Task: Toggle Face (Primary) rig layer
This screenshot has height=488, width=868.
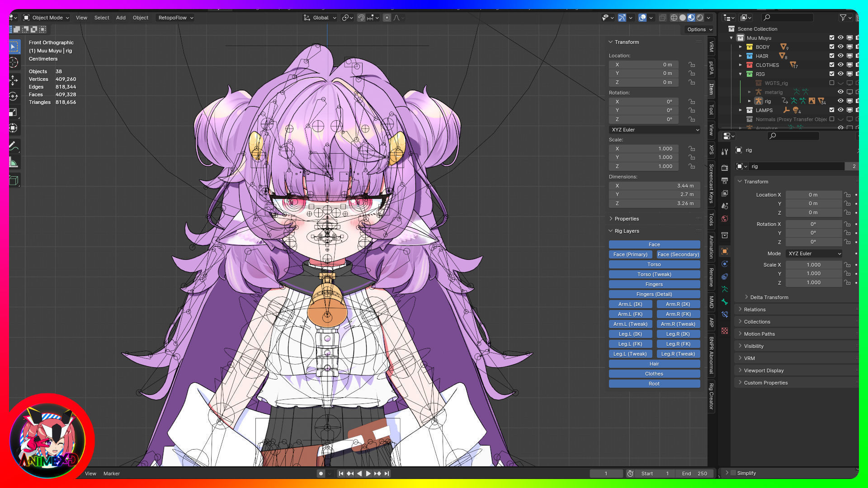Action: coord(630,254)
